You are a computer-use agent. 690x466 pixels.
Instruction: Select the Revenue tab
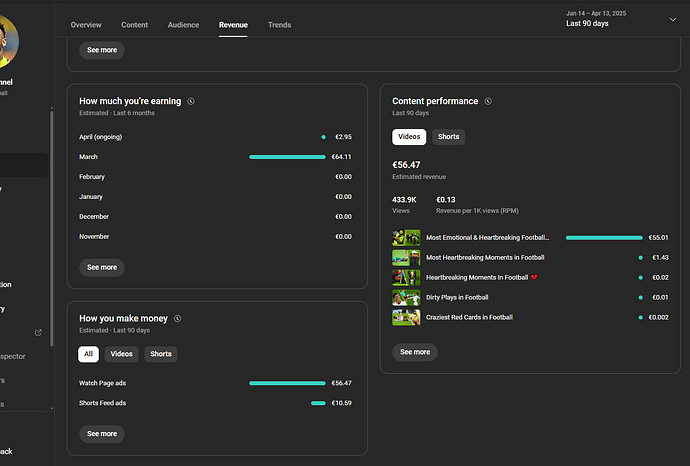pos(233,25)
